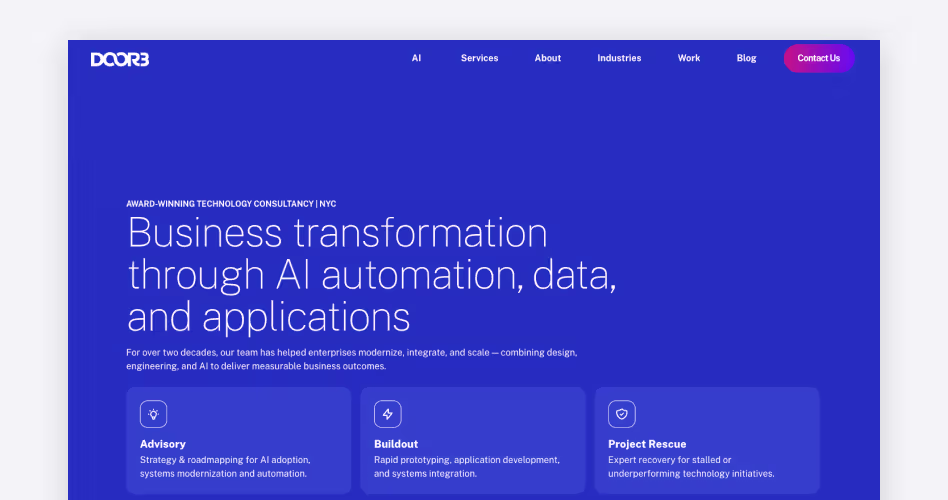Click the Contact Us button

point(819,58)
